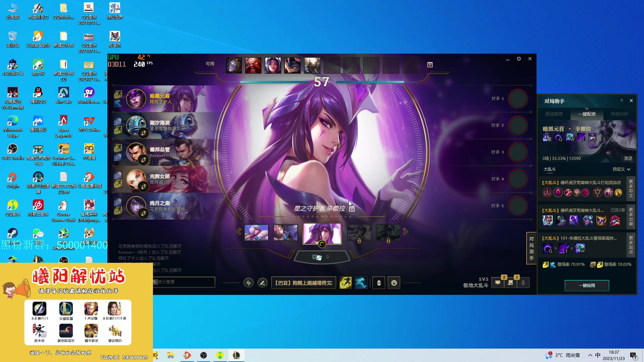Switch to the 阵容分析 tab
Screen dimensions: 644x362
pos(620,114)
